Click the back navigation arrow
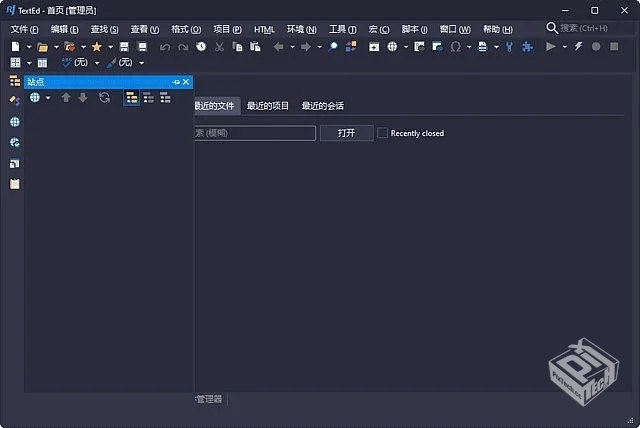 pyautogui.click(x=279, y=47)
